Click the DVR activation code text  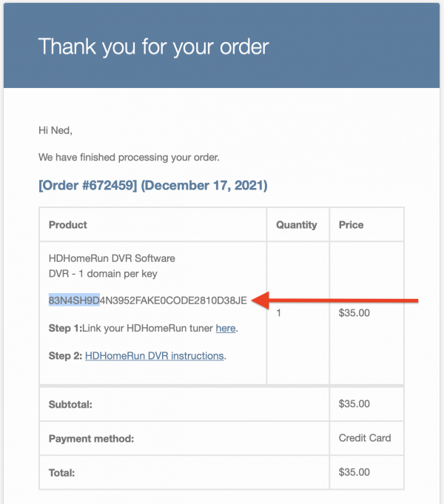point(148,300)
